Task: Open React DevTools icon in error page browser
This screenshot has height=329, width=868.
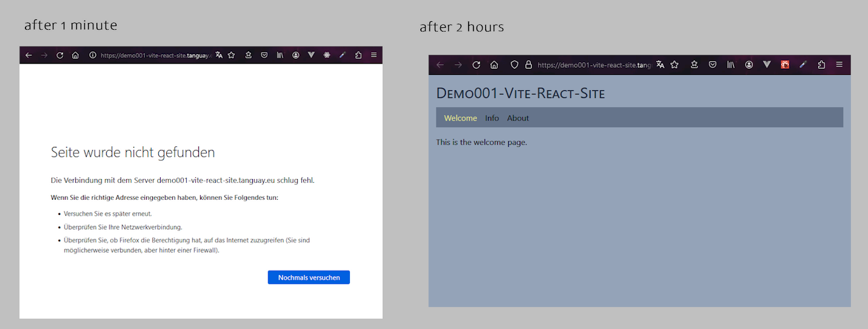Action: coord(327,55)
